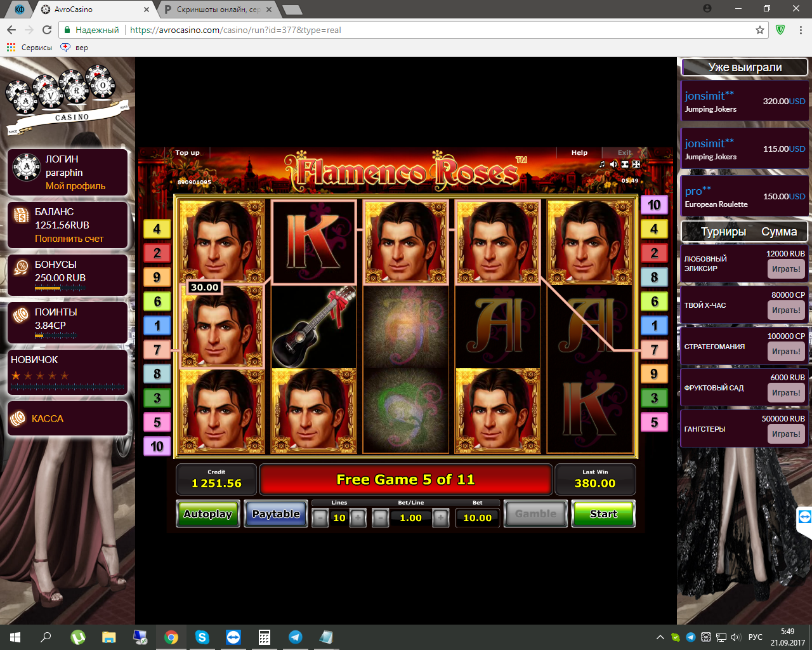Open the Турниры tab header

[x=723, y=232]
